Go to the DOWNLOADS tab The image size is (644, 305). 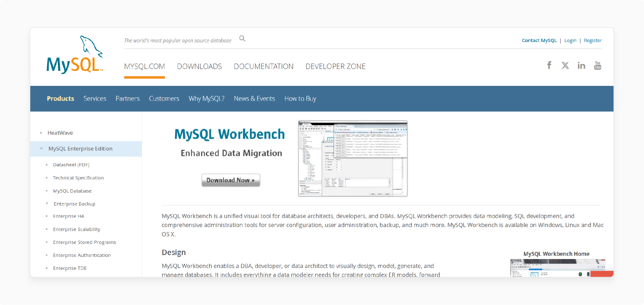[x=199, y=66]
